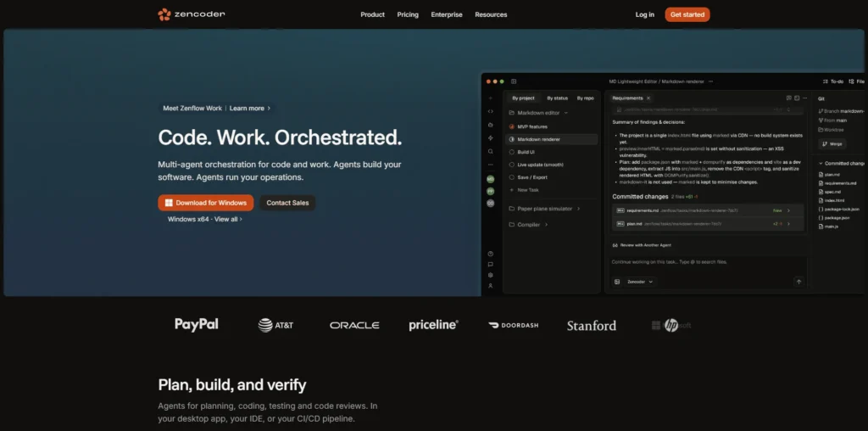Switch to the By repo tab
The image size is (868, 431).
585,98
